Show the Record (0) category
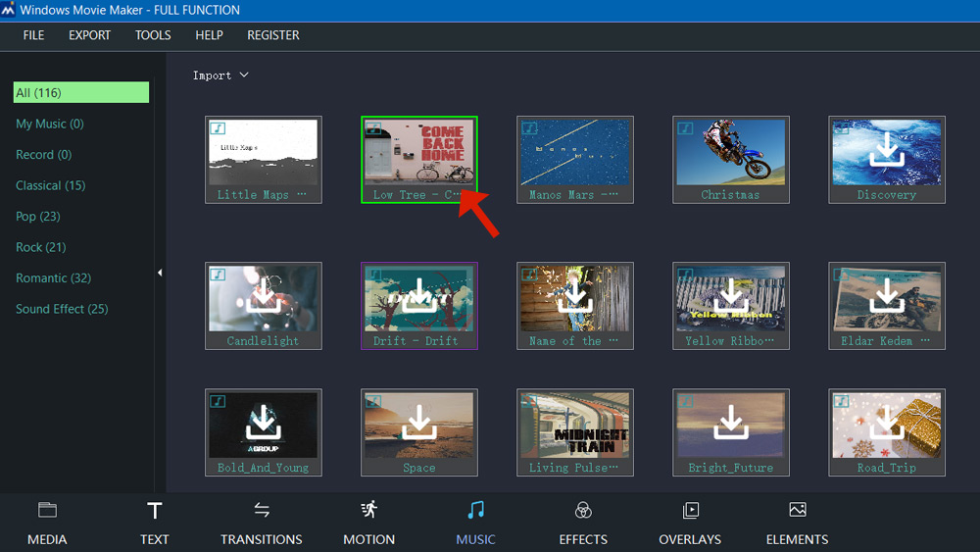The width and height of the screenshot is (980, 552). point(44,154)
